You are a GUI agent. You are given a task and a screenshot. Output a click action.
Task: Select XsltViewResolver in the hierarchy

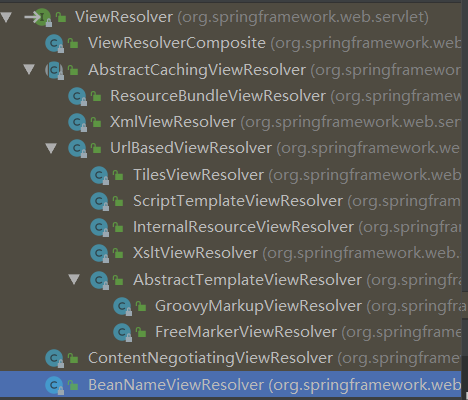click(x=195, y=253)
